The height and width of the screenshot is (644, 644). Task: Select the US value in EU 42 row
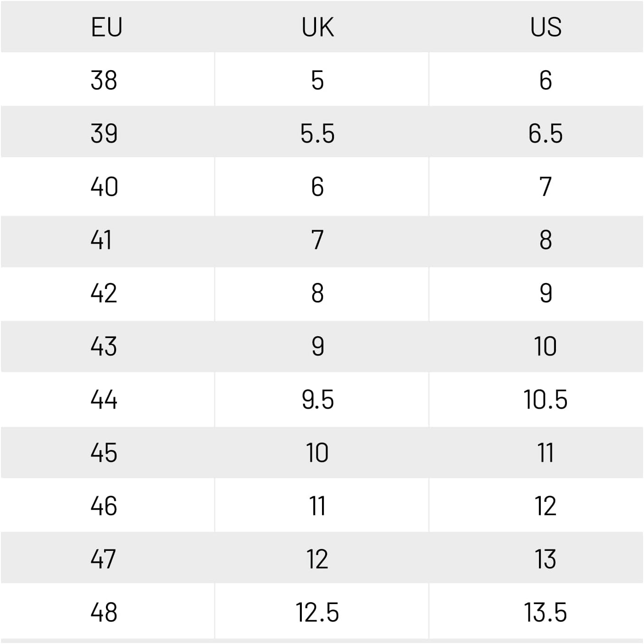[545, 293]
